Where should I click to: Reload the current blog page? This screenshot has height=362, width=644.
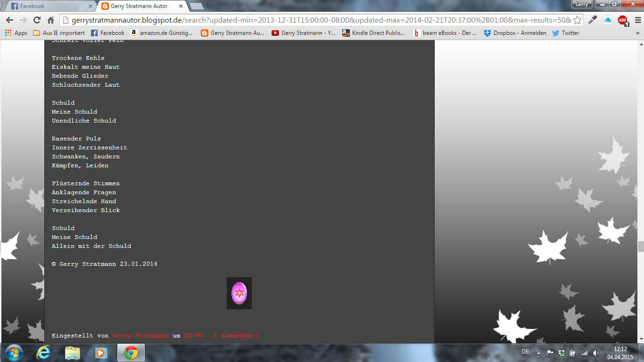[x=37, y=20]
